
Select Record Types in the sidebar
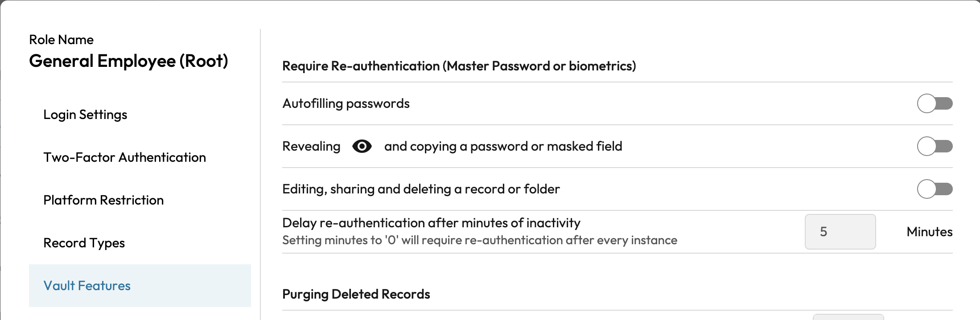click(x=84, y=243)
